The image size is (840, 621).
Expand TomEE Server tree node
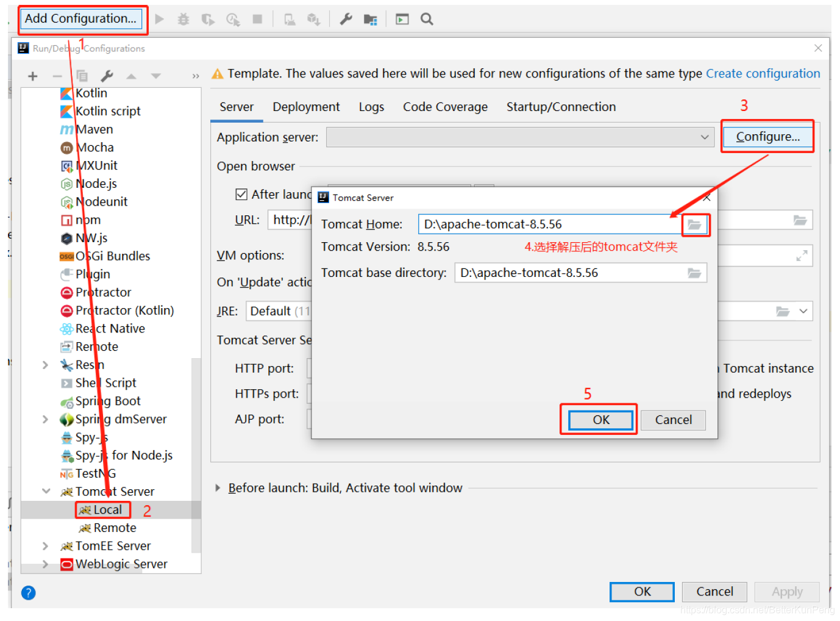click(x=46, y=546)
